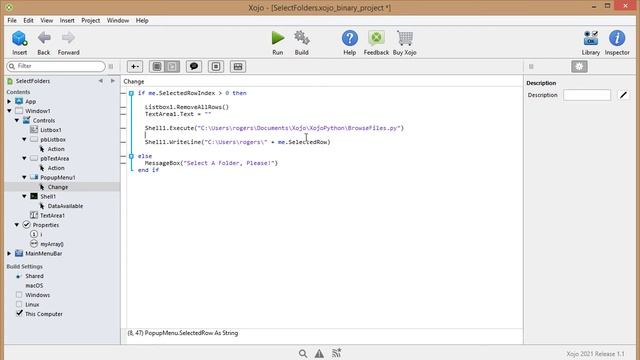Viewport: 640px width, 360px height.
Task: Select the myArray() property
Action: click(x=52, y=244)
